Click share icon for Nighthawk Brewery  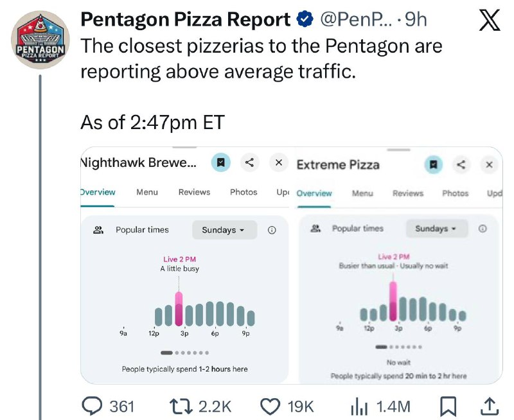[250, 163]
